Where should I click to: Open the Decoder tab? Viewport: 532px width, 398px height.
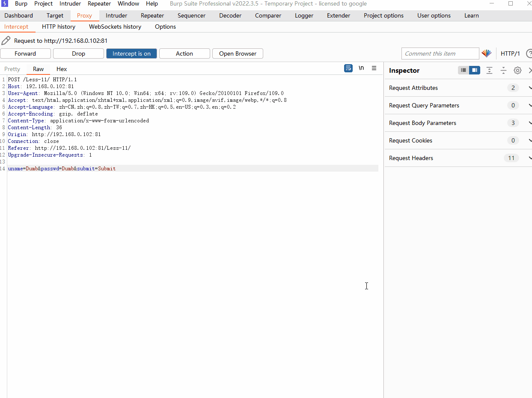click(x=230, y=15)
